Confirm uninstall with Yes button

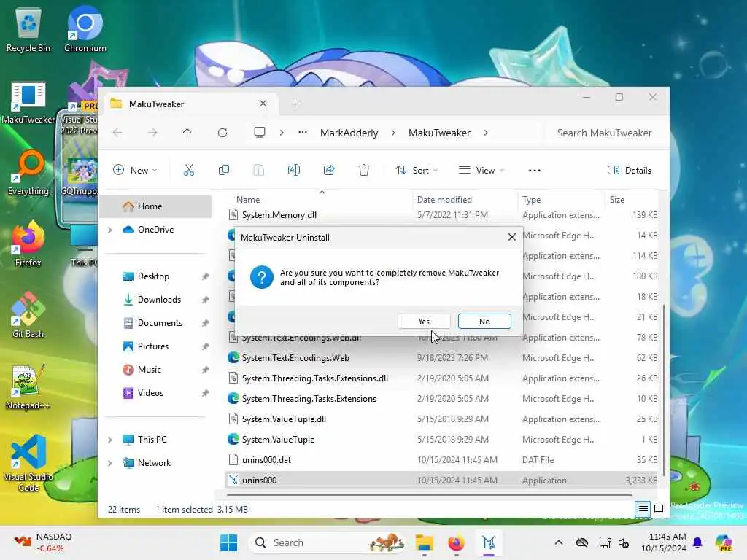pos(424,322)
